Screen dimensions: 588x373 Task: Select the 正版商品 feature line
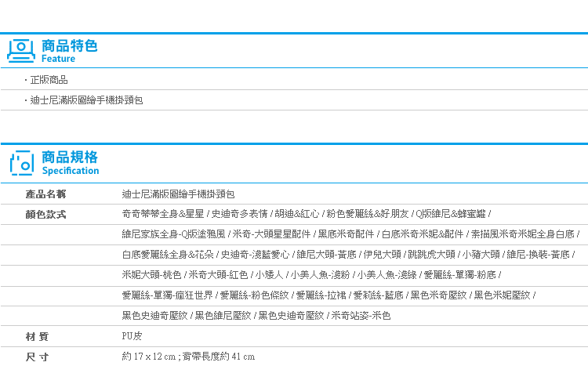49,80
